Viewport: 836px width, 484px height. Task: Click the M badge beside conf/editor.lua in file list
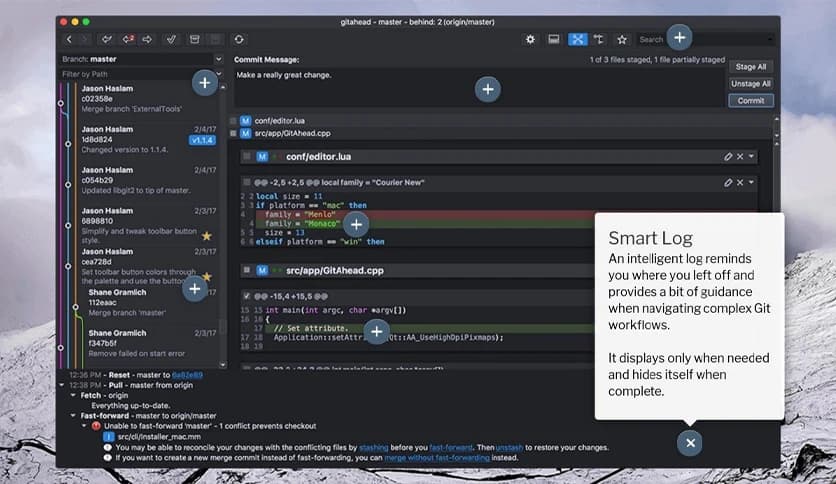click(245, 120)
